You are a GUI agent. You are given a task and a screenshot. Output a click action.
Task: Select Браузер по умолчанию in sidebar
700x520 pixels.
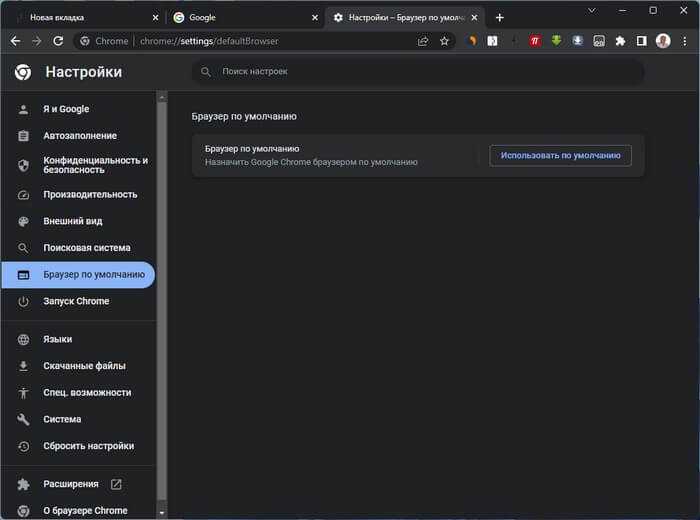pyautogui.click(x=78, y=275)
